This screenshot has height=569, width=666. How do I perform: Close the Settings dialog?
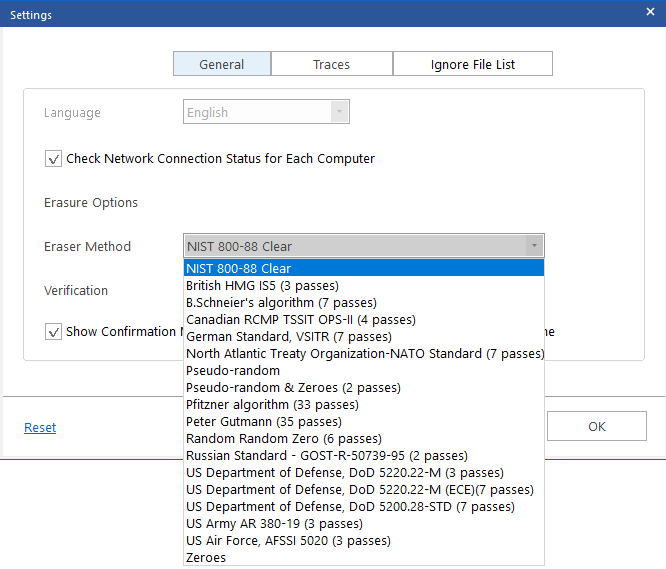650,12
